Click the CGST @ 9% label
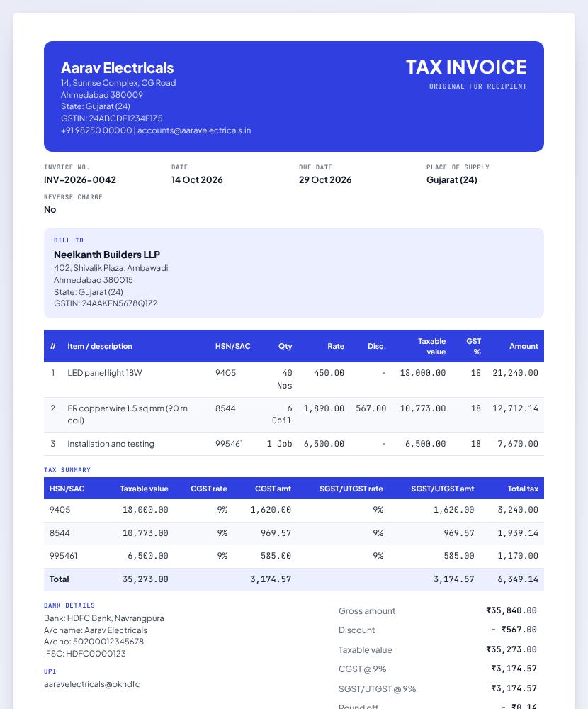This screenshot has height=709, width=588. (363, 670)
